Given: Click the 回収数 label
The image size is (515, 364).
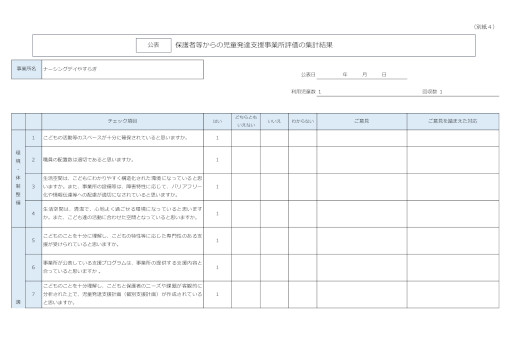Looking at the screenshot, I should tap(430, 91).
